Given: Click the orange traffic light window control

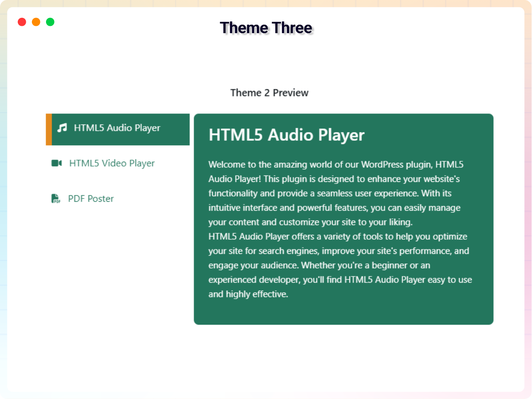Looking at the screenshot, I should 36,22.
